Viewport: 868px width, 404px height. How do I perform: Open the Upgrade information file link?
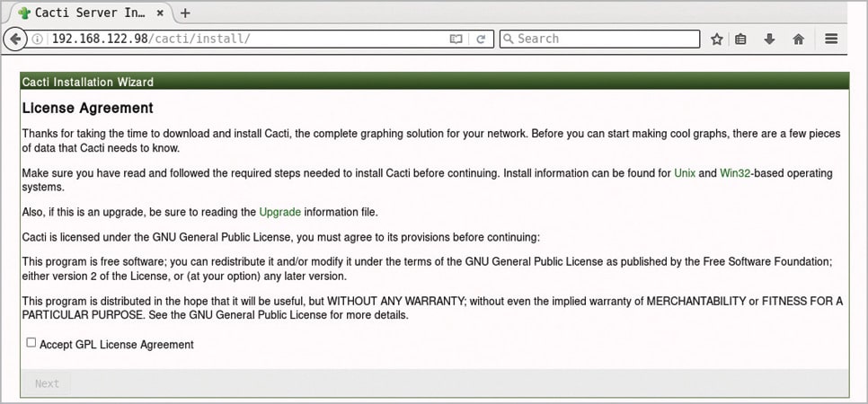280,212
